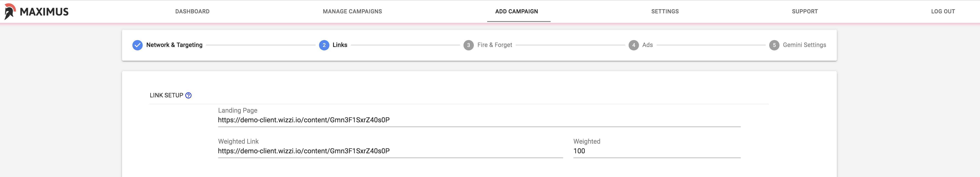Jump to the Ads step label
Viewport: 980px width, 177px height.
(x=647, y=45)
